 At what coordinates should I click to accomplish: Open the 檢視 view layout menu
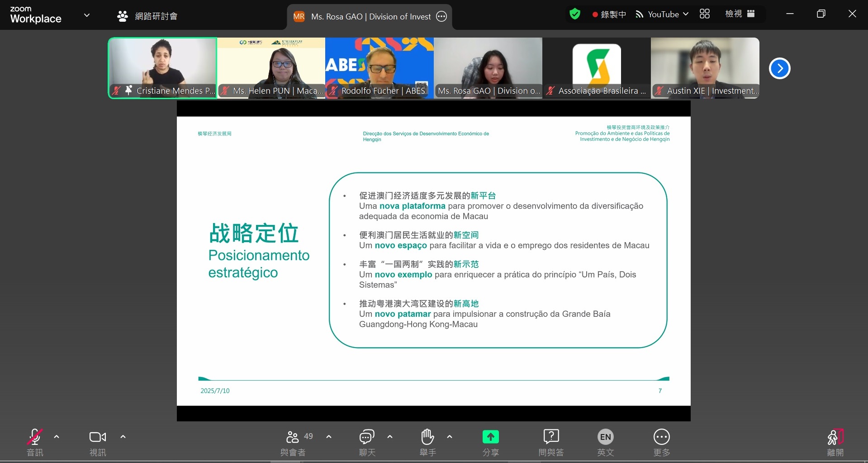[740, 14]
